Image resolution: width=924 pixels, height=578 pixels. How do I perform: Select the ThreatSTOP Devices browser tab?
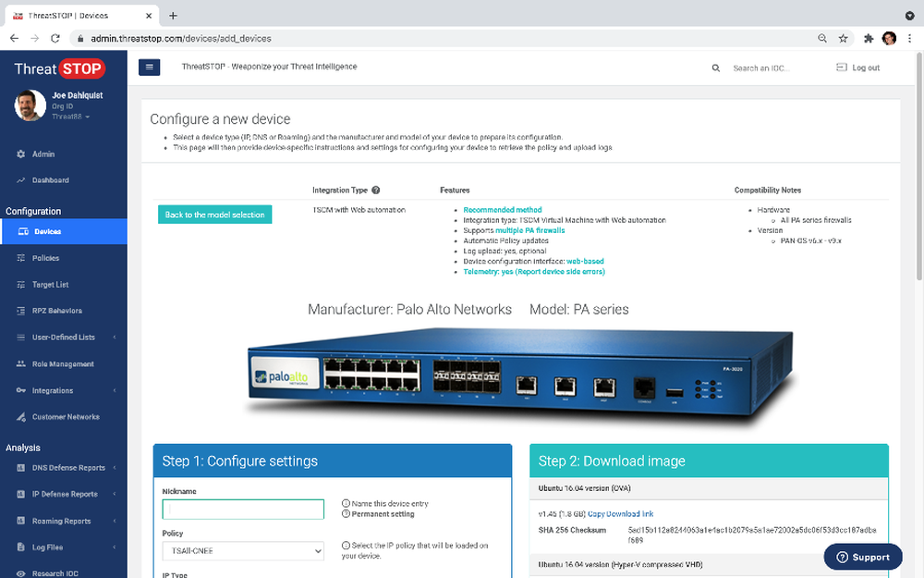81,16
